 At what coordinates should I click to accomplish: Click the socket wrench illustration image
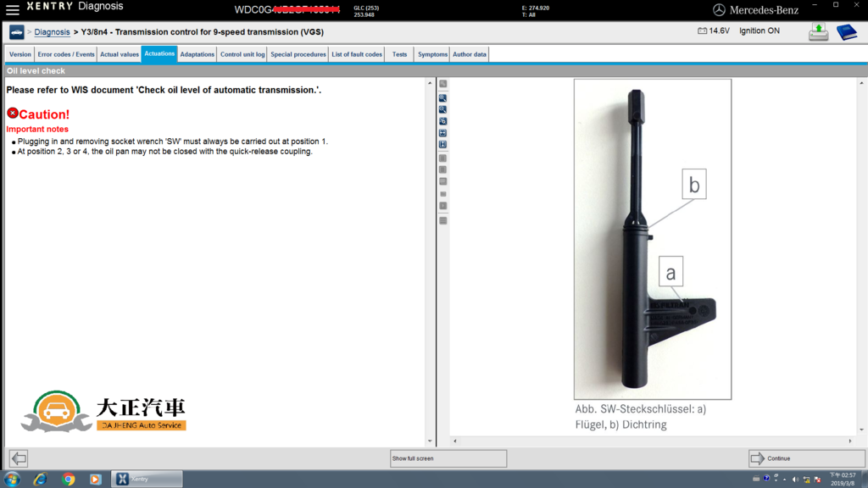pyautogui.click(x=652, y=239)
